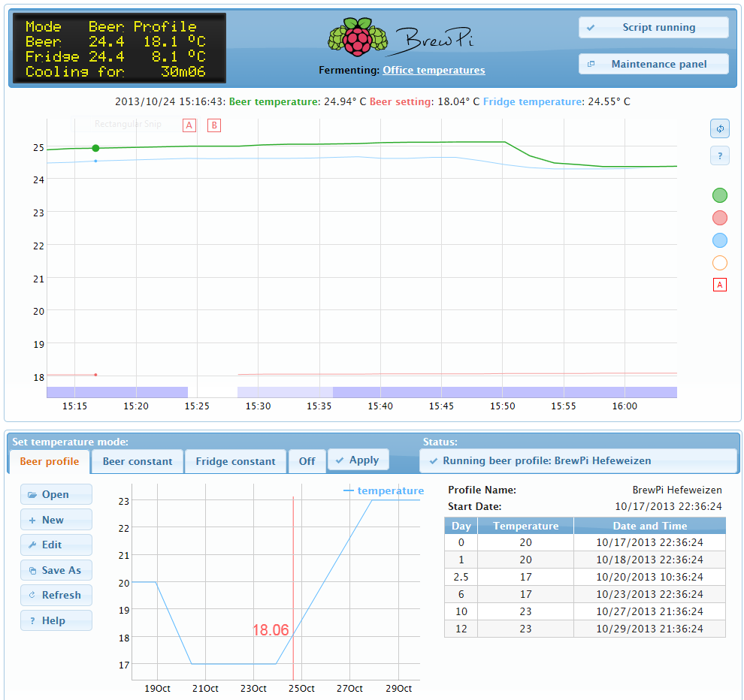Click the temperature legend in profile chart
This screenshot has width=744, height=700.
point(384,490)
